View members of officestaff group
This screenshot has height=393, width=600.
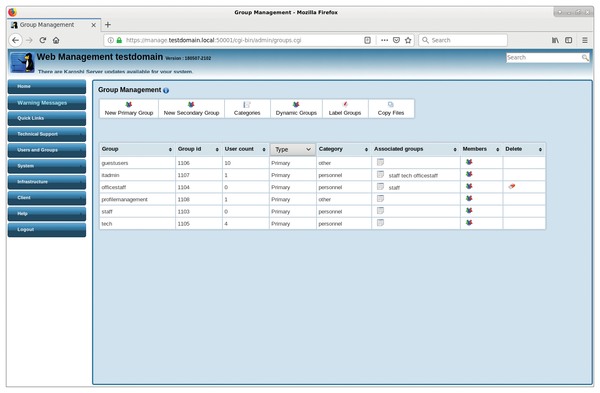[x=469, y=187]
